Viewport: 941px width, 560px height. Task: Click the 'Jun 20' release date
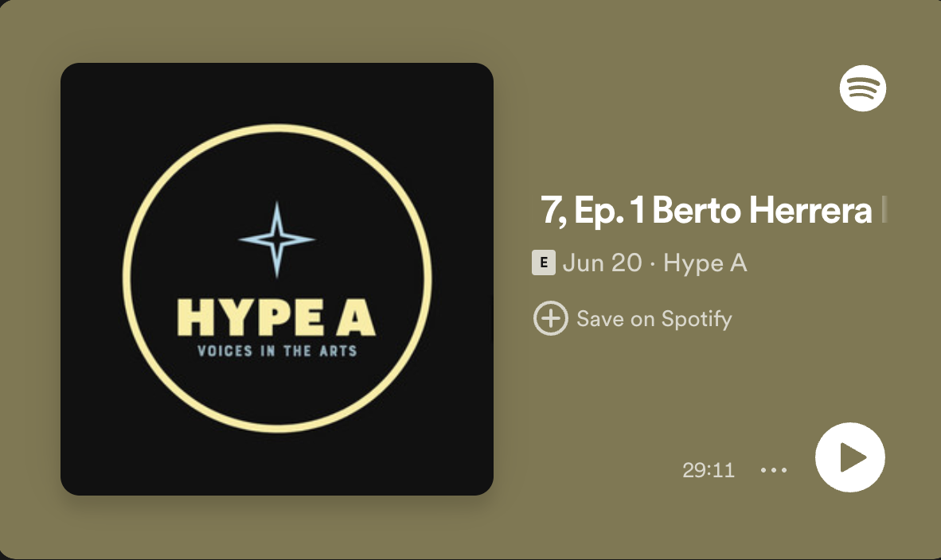pyautogui.click(x=603, y=263)
